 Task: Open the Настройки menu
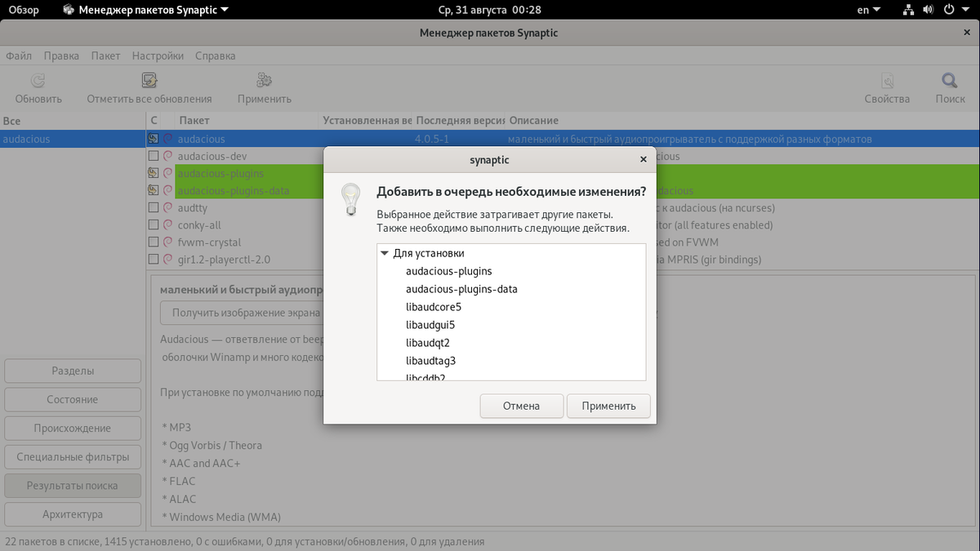(158, 56)
